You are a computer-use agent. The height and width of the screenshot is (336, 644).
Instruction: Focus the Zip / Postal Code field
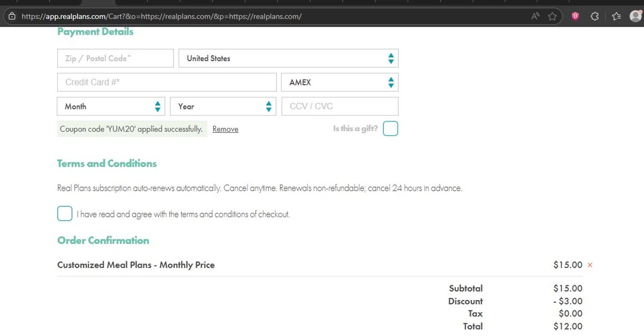[x=115, y=58]
